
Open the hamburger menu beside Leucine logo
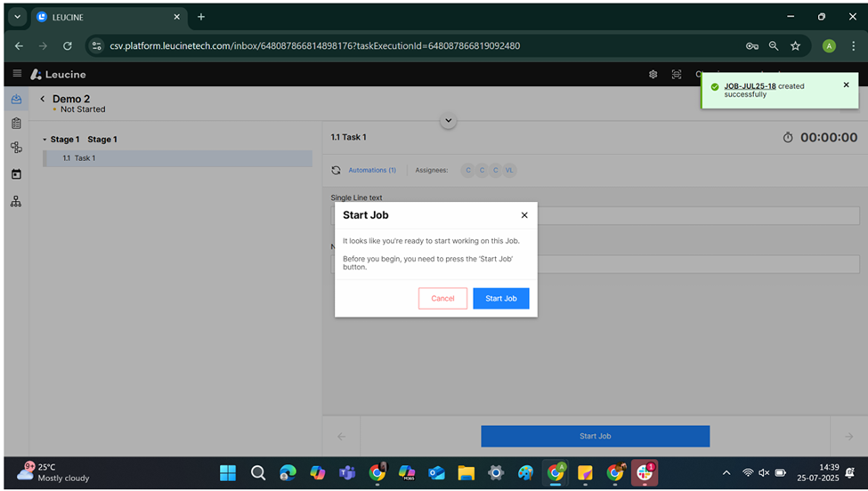(17, 74)
